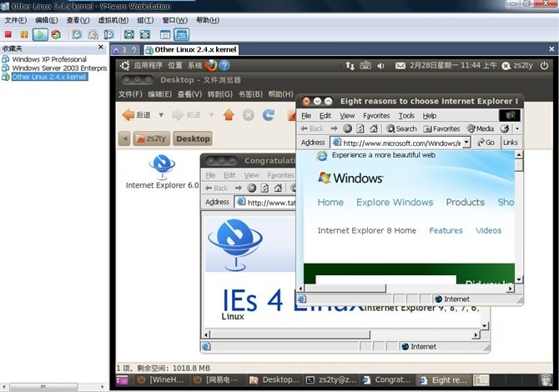The image size is (559, 392).
Task: Click the Features link on the page
Action: (446, 230)
